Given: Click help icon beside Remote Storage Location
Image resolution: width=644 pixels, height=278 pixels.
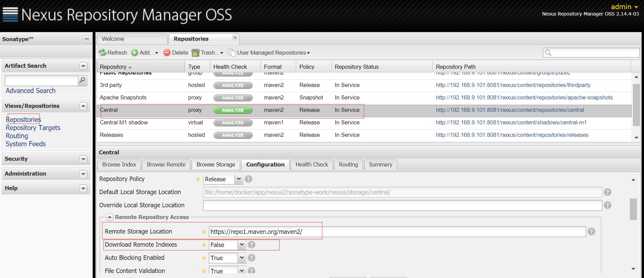Looking at the screenshot, I should click(x=591, y=231).
